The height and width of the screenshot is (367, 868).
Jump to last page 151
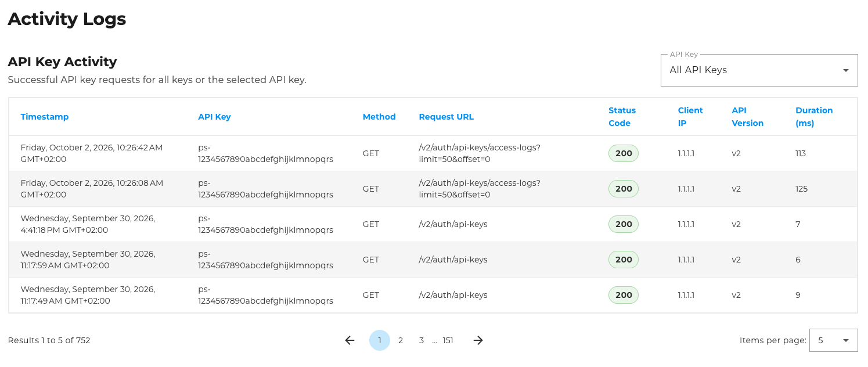pos(448,340)
